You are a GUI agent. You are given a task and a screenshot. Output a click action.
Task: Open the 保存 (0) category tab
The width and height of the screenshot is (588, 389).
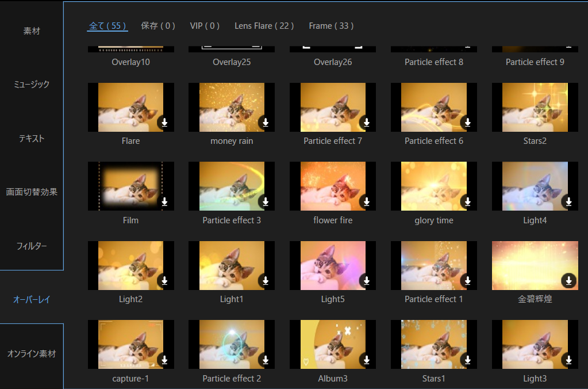(x=158, y=26)
